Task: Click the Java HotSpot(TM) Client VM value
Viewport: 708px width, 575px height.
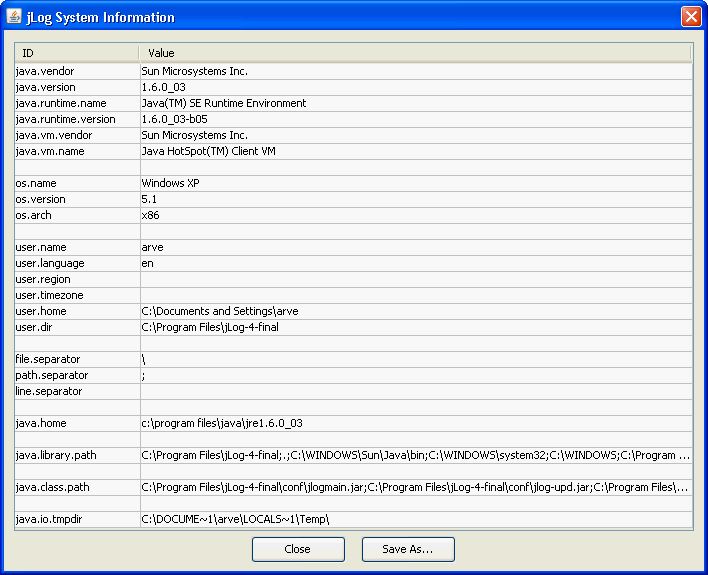Action: [208, 151]
